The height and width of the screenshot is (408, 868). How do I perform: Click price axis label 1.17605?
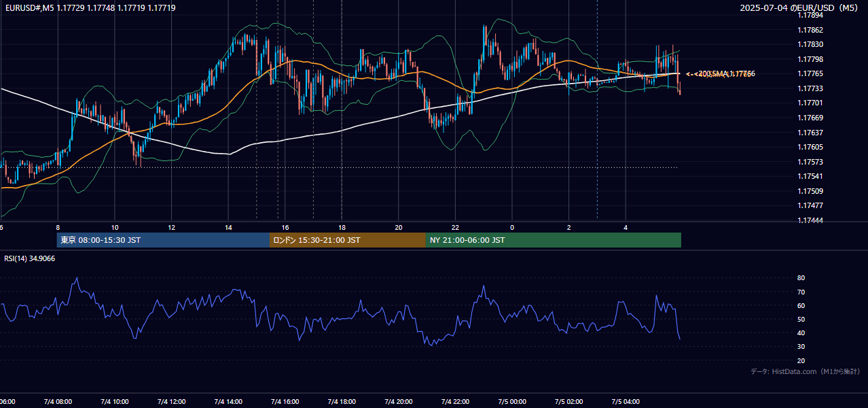click(810, 147)
